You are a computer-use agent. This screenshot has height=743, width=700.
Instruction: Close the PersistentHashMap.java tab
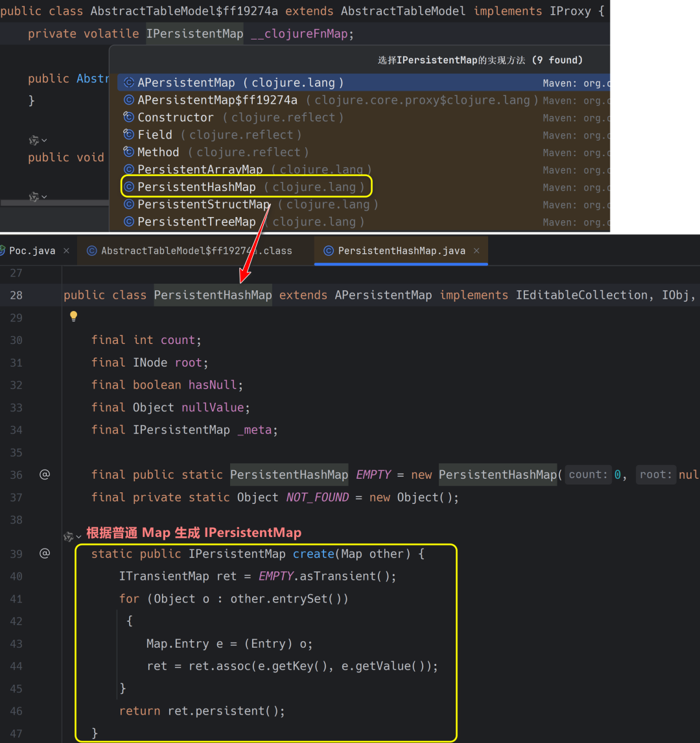click(476, 251)
